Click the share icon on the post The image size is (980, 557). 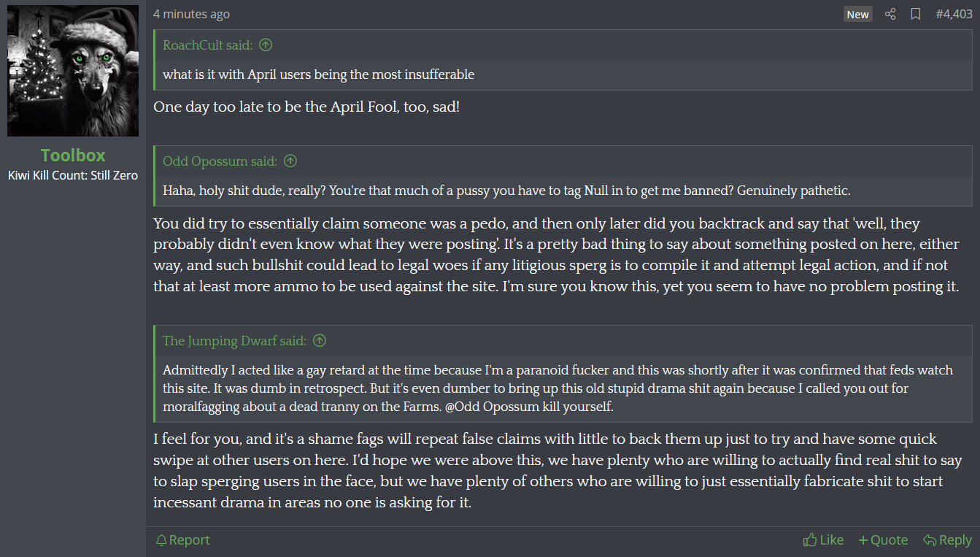coord(890,15)
